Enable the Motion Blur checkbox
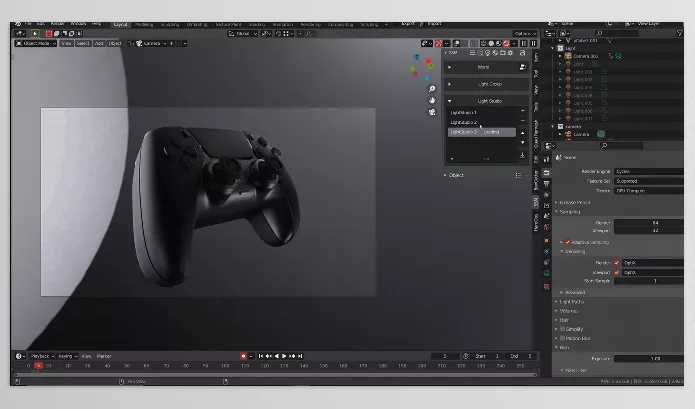 (x=562, y=338)
